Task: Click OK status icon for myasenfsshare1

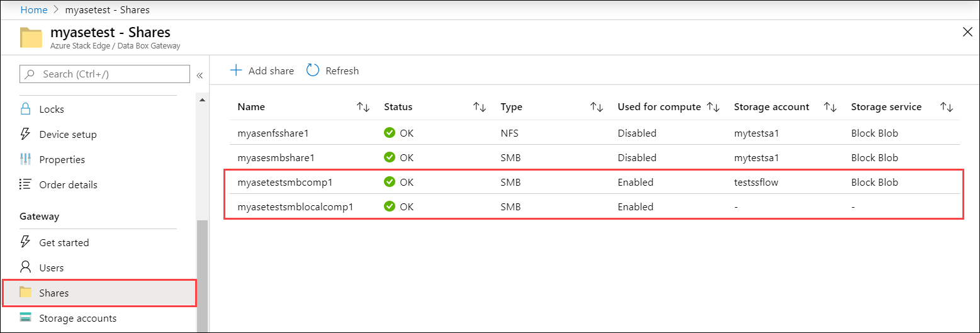Action: pyautogui.click(x=390, y=133)
